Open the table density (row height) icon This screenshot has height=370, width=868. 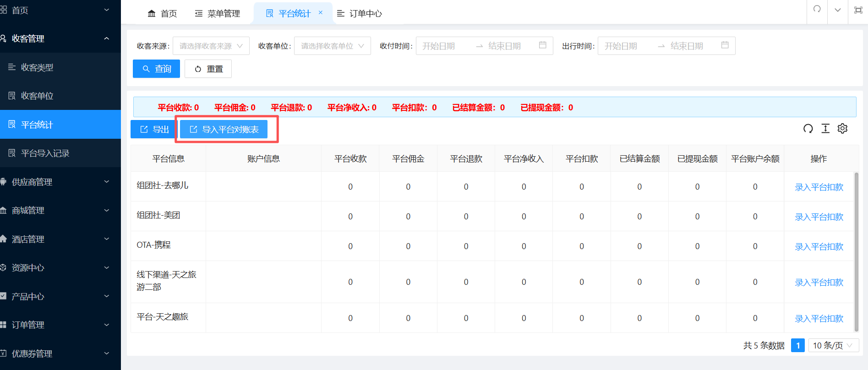coord(825,129)
